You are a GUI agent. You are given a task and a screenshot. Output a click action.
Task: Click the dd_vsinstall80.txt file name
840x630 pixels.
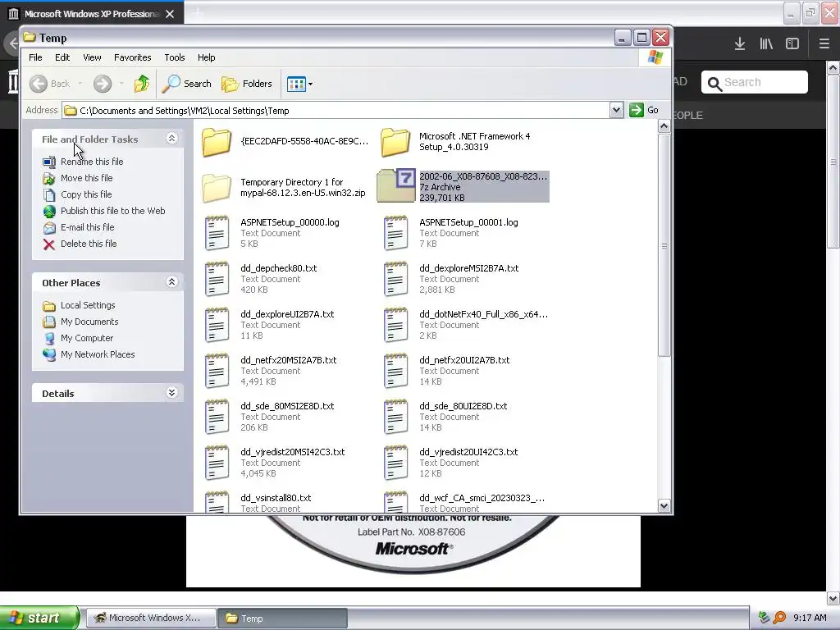[276, 498]
